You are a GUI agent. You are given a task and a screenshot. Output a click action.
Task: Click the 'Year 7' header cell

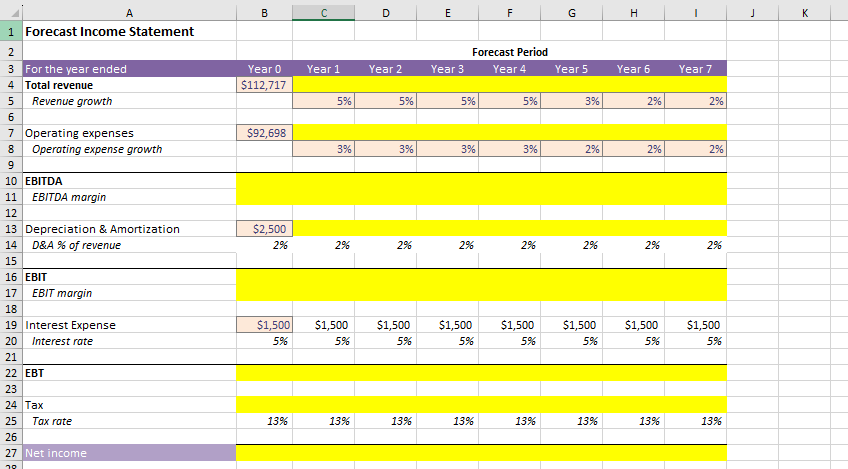click(695, 69)
